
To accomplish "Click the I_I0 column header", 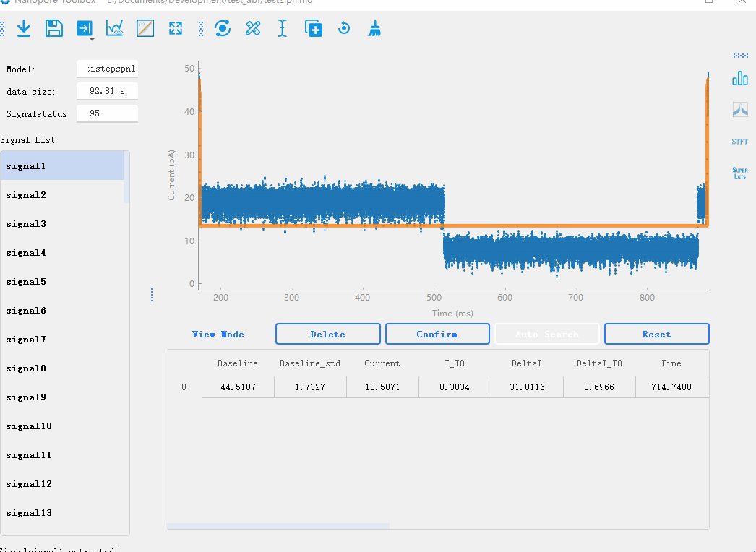I will tap(455, 363).
